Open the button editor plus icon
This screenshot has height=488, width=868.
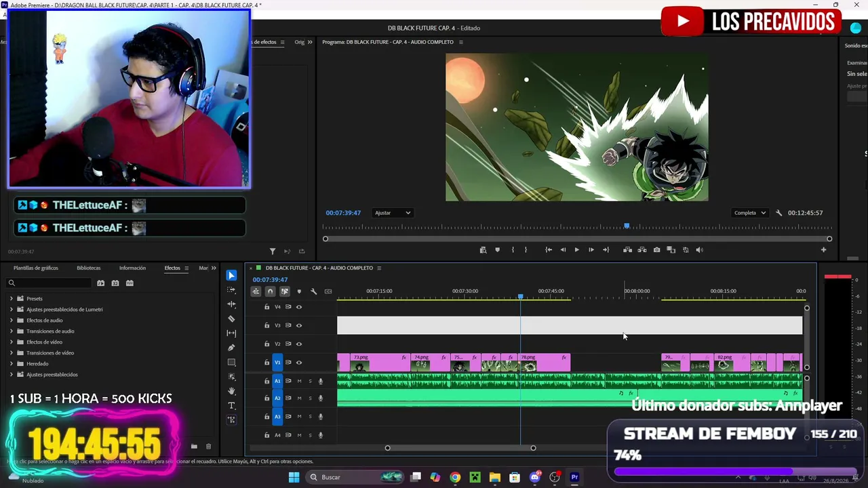[823, 250]
